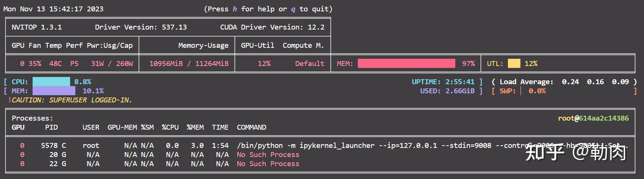Click the COMMAND column header
The image size is (644, 179).
(x=251, y=127)
